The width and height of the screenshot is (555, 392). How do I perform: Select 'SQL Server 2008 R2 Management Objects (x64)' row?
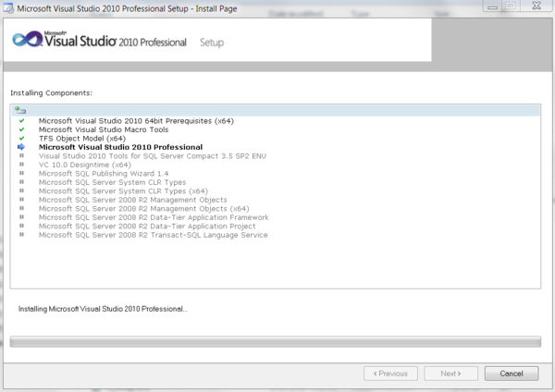[x=144, y=209]
